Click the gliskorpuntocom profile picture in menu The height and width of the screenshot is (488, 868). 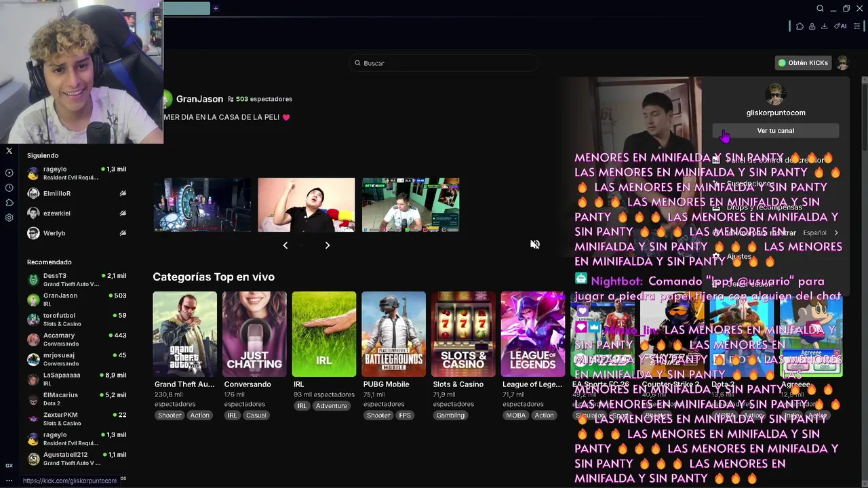775,95
